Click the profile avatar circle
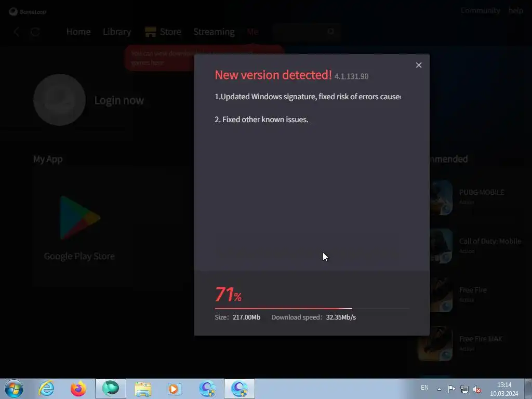The width and height of the screenshot is (532, 399). click(59, 100)
